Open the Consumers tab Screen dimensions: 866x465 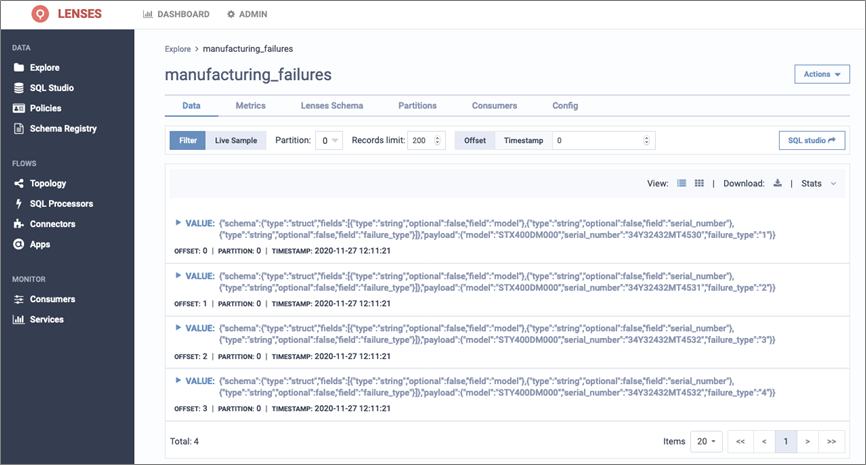[x=494, y=105]
